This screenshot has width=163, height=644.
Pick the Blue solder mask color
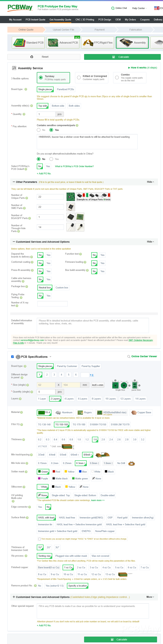pos(83,471)
